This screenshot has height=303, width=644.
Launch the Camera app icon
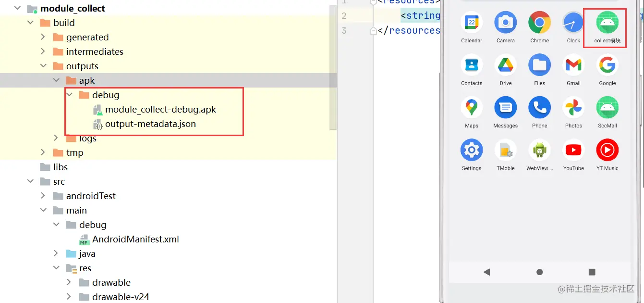pyautogui.click(x=505, y=23)
